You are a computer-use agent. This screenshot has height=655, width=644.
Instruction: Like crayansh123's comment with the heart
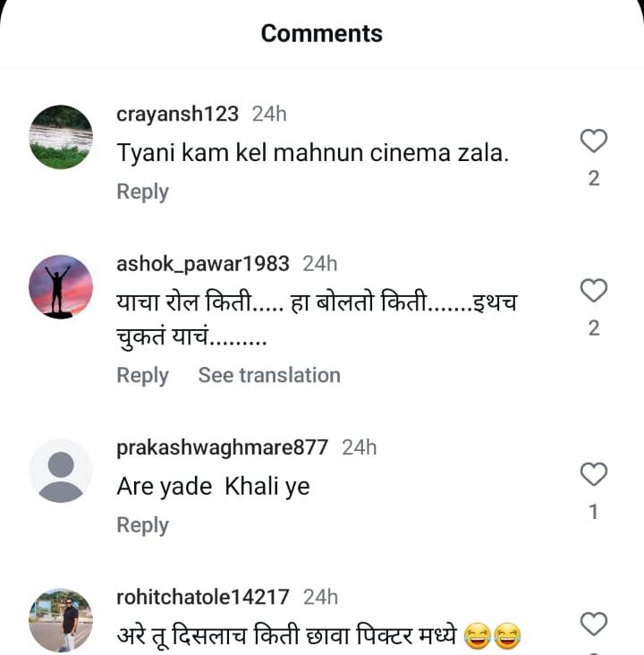[x=594, y=140]
